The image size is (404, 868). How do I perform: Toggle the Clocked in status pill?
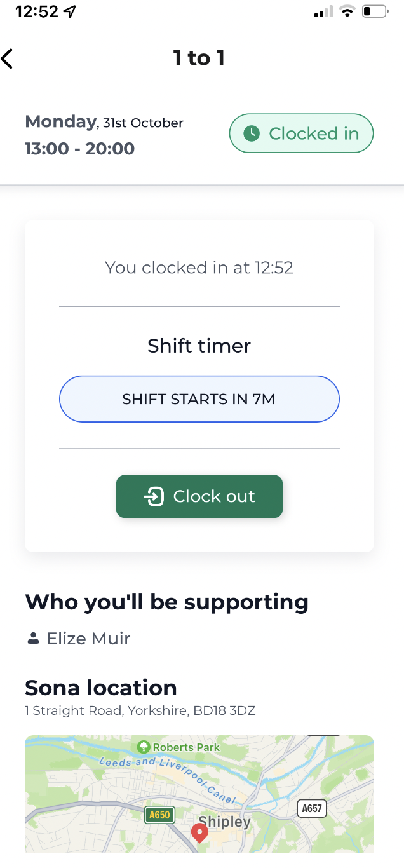[301, 133]
